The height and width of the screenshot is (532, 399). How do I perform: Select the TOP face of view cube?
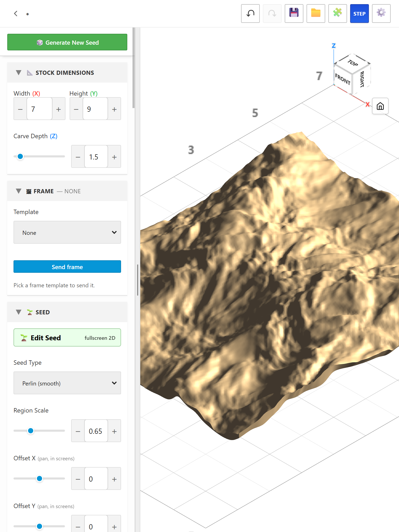click(353, 63)
